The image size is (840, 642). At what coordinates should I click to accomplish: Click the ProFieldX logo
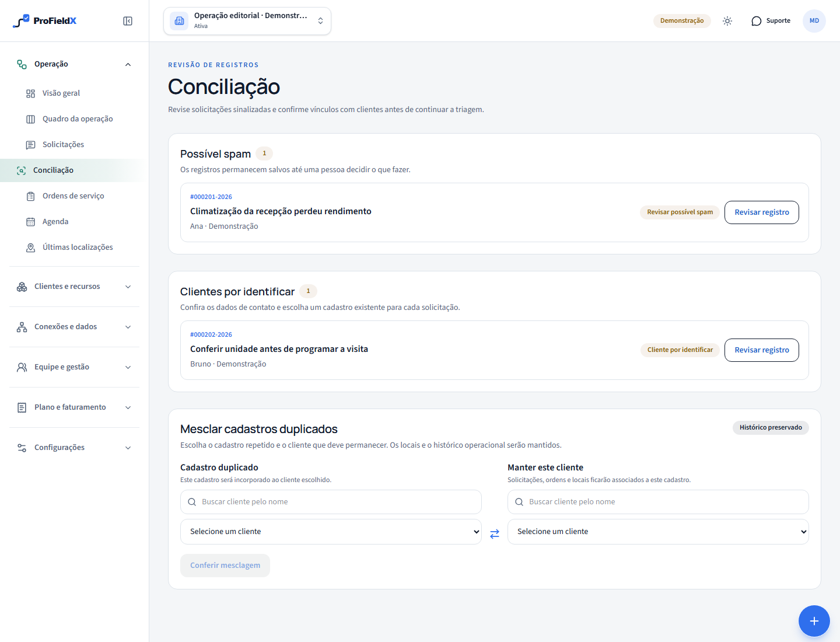45,21
